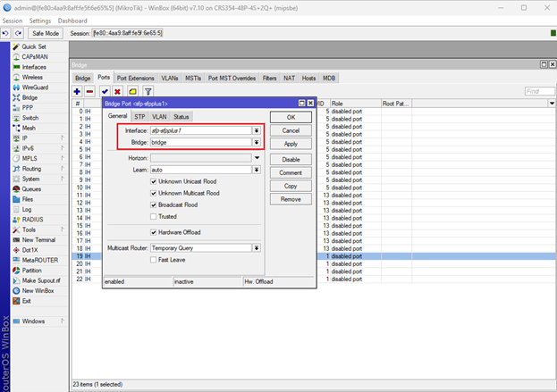
Task: Click yellow comment icon in toolbar
Action: [132, 91]
